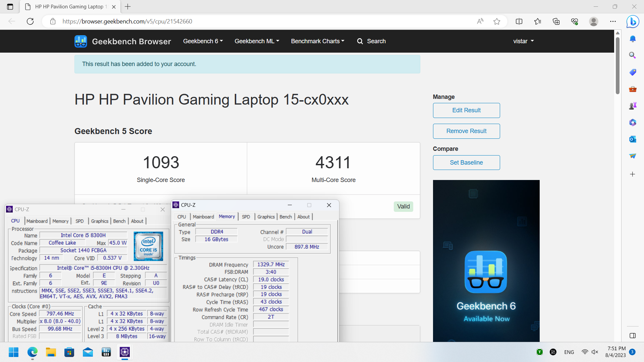Close the HP Pavilion browser tab
This screenshot has width=644, height=362.
tap(114, 7)
